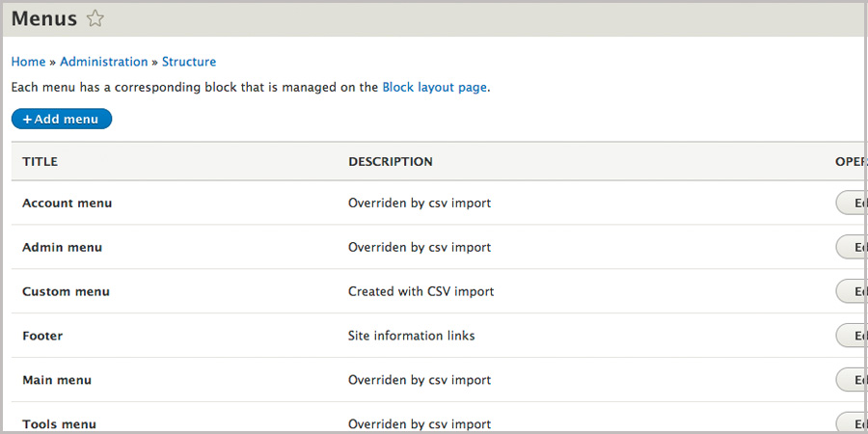Click Edit button for Footer row
868x434 pixels.
click(851, 336)
